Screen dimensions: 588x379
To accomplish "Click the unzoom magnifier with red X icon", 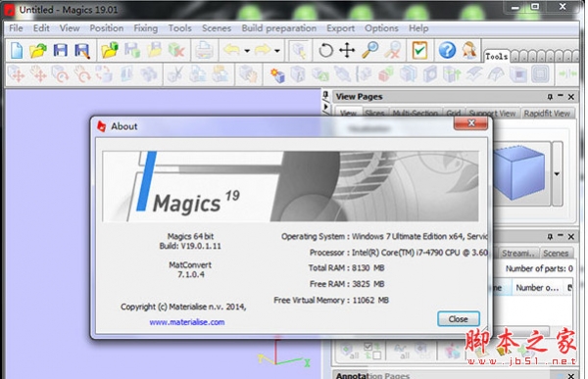I will pyautogui.click(x=393, y=51).
